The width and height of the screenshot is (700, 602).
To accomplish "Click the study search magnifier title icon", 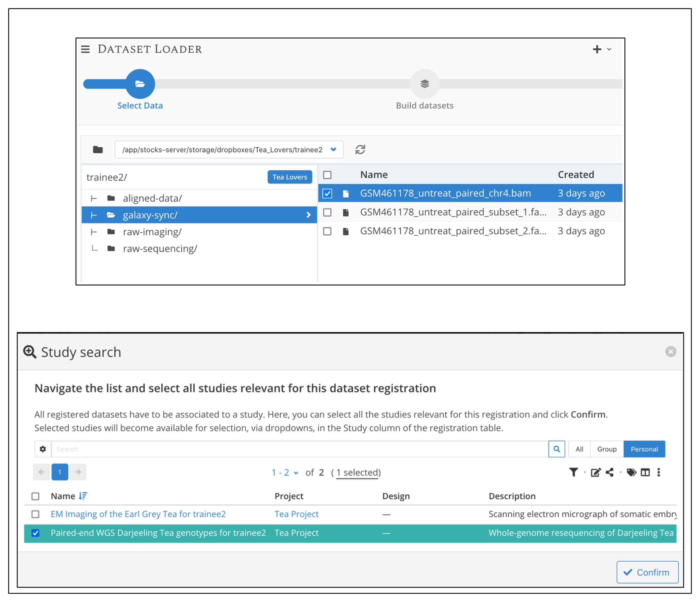I will 30,352.
